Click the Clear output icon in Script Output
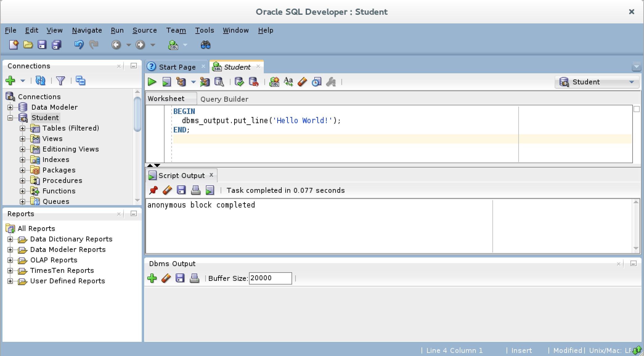 (x=166, y=189)
